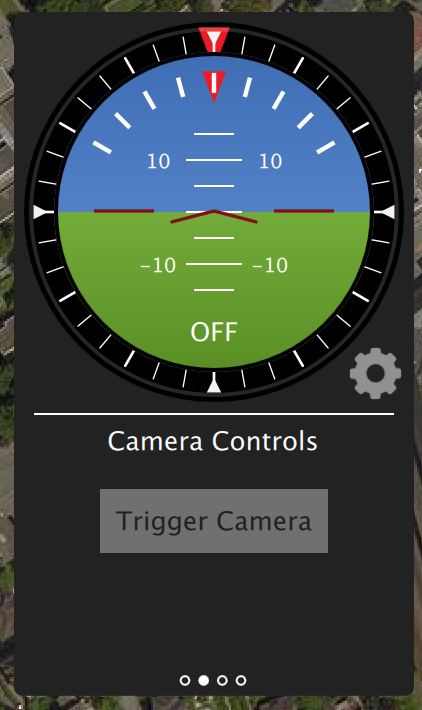
Task: Click the dark red aircraft chevron symbol
Action: point(214,216)
